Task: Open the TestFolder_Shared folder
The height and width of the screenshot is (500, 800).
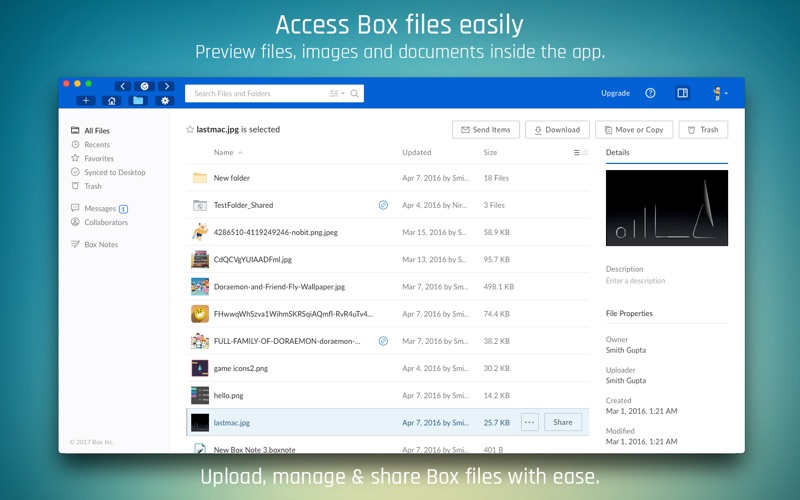Action: (243, 205)
